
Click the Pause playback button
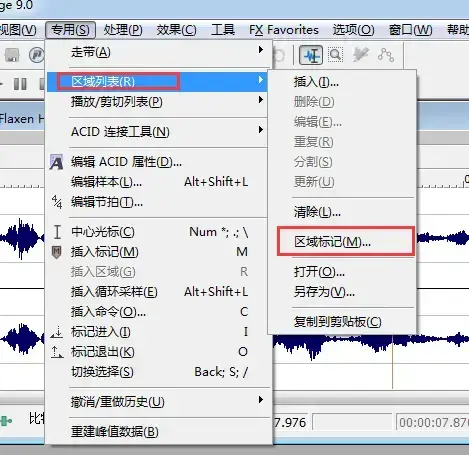(x=20, y=84)
